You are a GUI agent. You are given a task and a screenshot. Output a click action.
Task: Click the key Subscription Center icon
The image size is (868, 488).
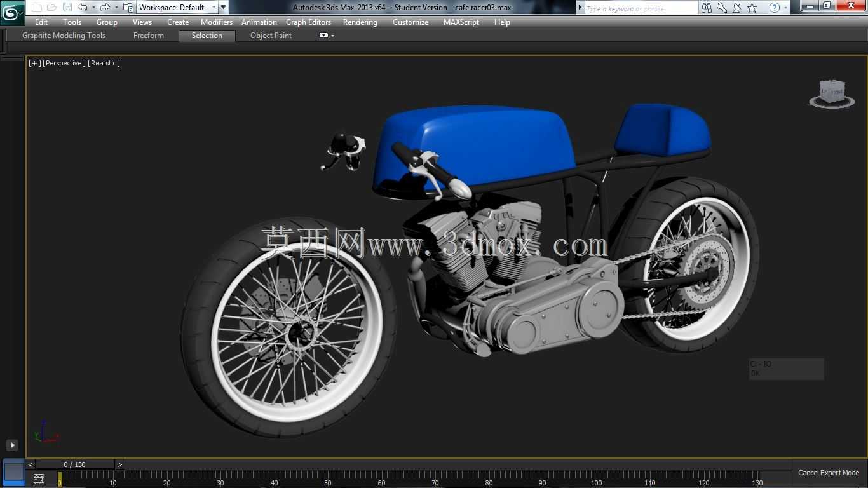(722, 8)
